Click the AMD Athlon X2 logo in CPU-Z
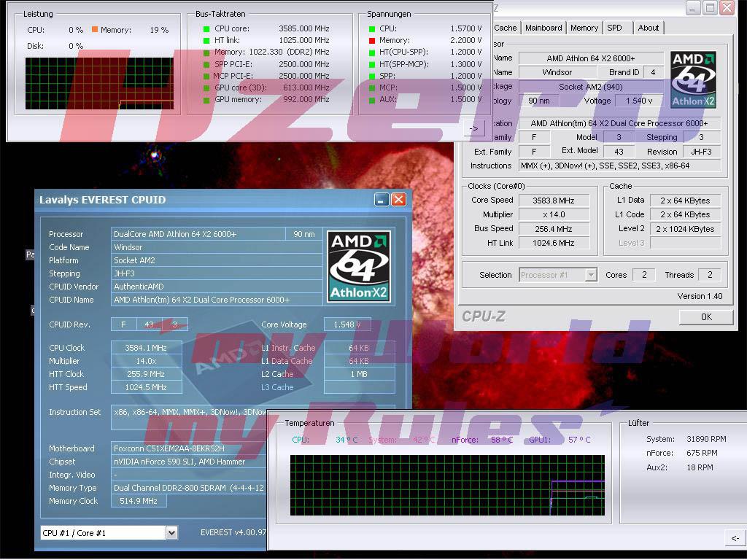This screenshot has width=747, height=560. pos(693,79)
